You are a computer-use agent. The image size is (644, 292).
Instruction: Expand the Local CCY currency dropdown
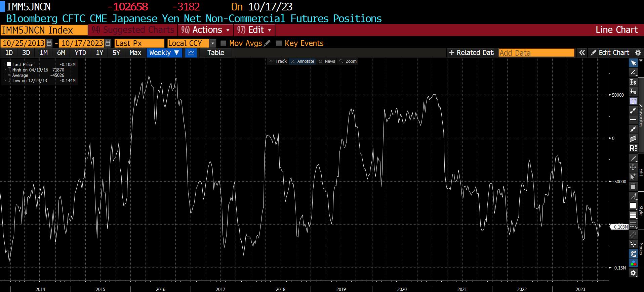pos(212,43)
